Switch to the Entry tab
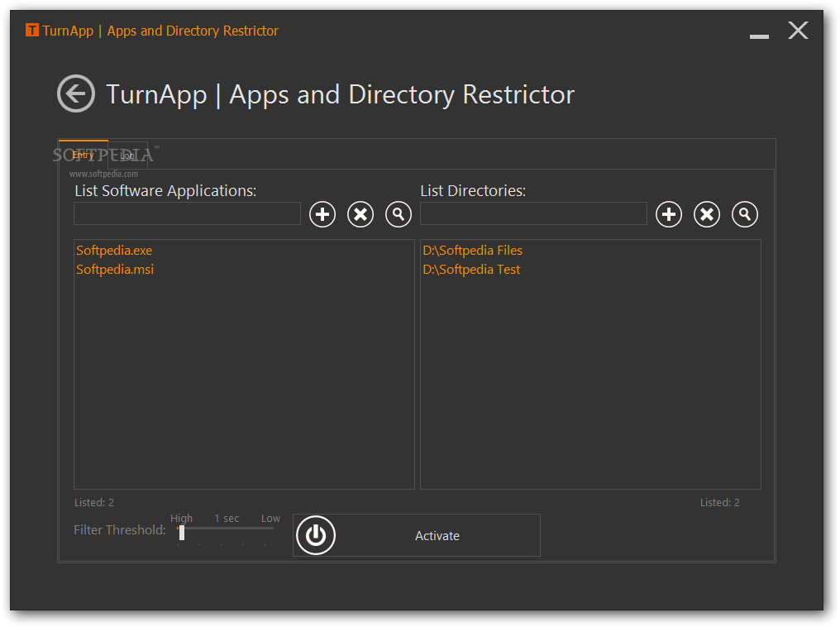Screen dimensions: 840x627 coord(83,155)
